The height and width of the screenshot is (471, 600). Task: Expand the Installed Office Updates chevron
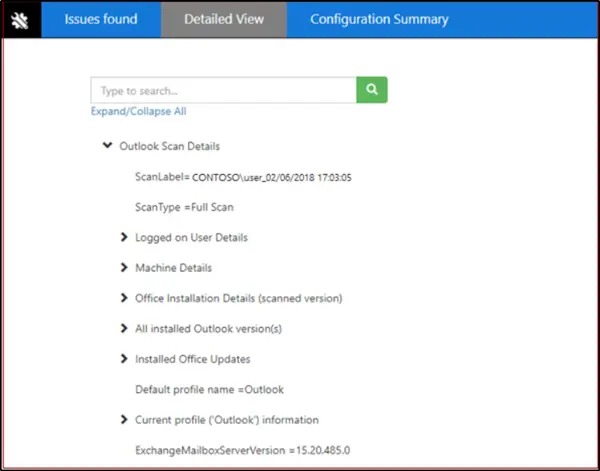tap(124, 359)
